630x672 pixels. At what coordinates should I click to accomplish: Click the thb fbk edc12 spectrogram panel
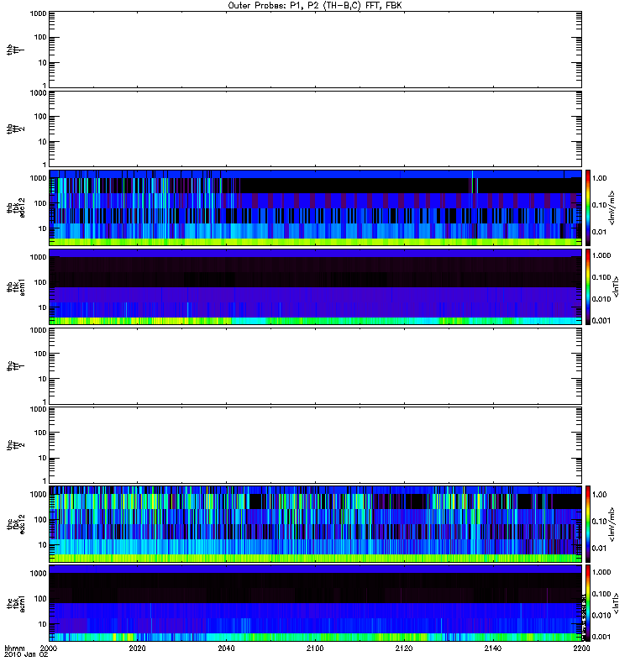click(x=316, y=207)
